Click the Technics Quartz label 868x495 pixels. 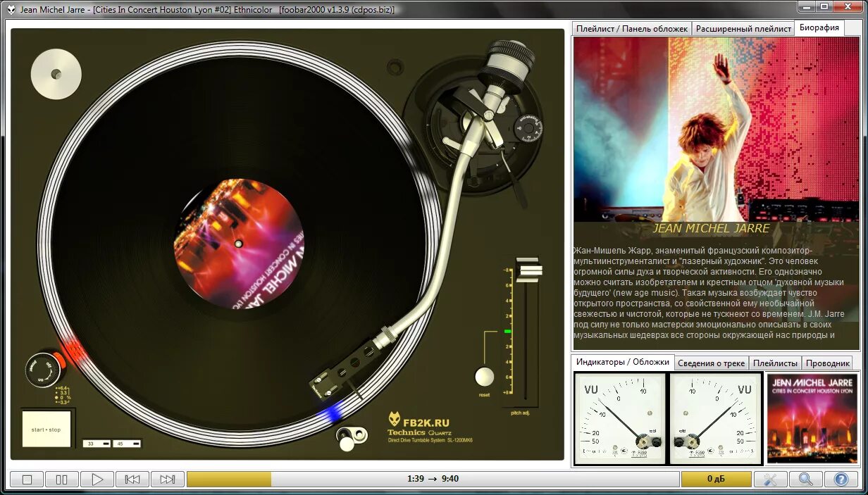click(x=419, y=432)
